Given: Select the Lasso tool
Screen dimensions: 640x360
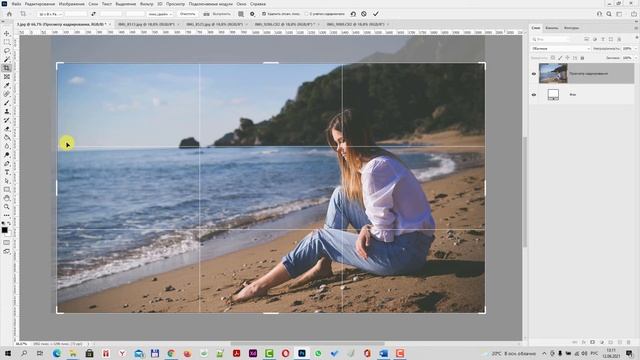Looking at the screenshot, I should (x=7, y=51).
